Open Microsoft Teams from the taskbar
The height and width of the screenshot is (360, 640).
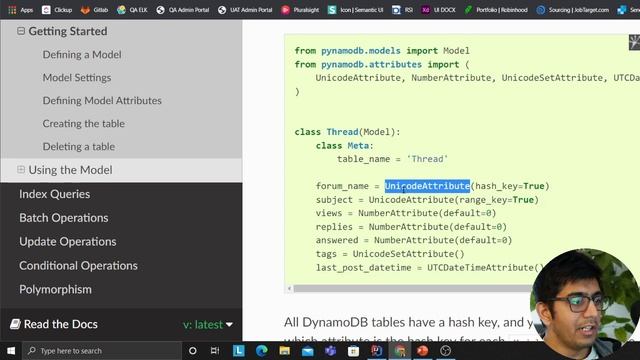point(331,351)
